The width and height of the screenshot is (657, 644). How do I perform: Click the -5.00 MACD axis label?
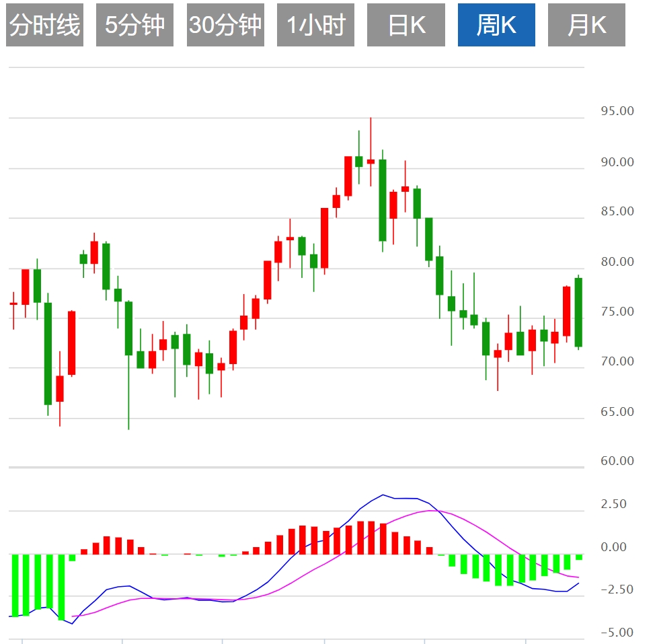coord(617,633)
